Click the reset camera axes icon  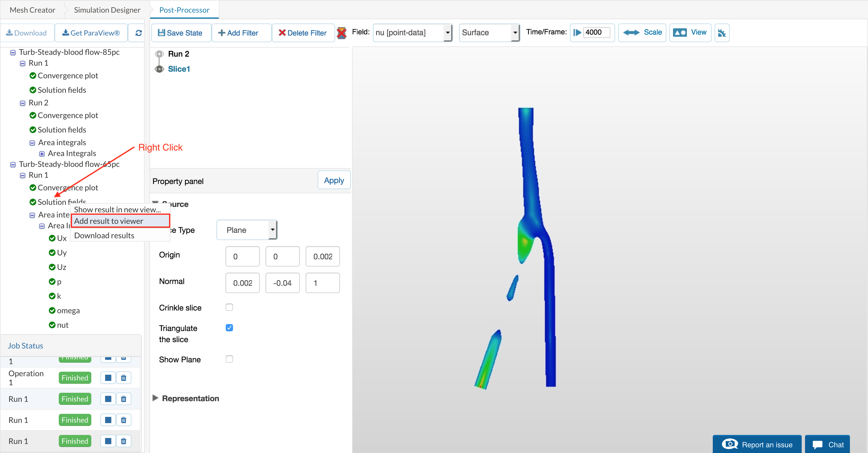[x=722, y=33]
